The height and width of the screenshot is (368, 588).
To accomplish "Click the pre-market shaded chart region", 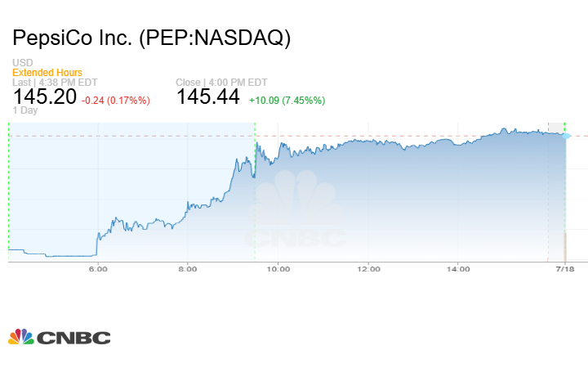I will 131,180.
